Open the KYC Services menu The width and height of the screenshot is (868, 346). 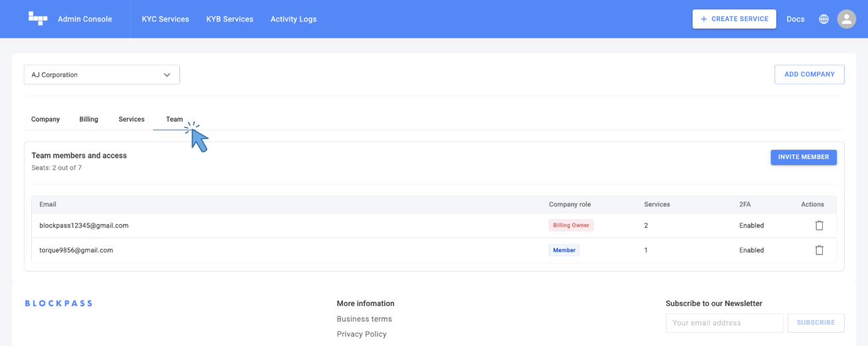coord(165,19)
